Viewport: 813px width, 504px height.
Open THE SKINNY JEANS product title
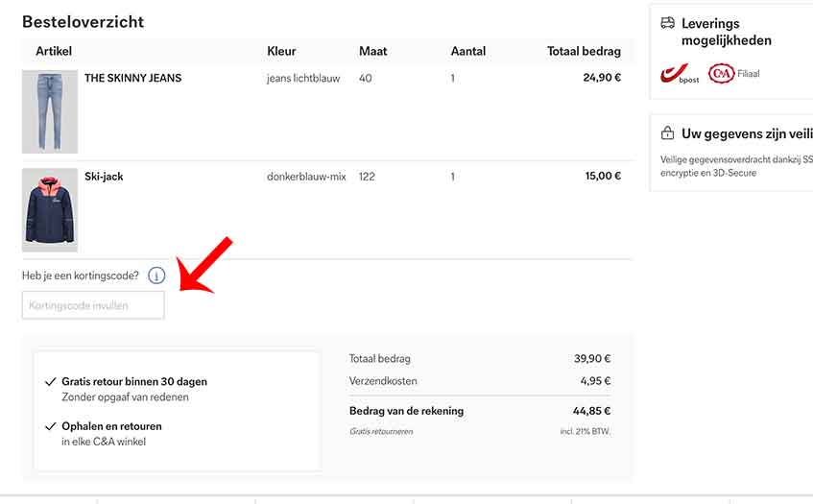click(132, 78)
